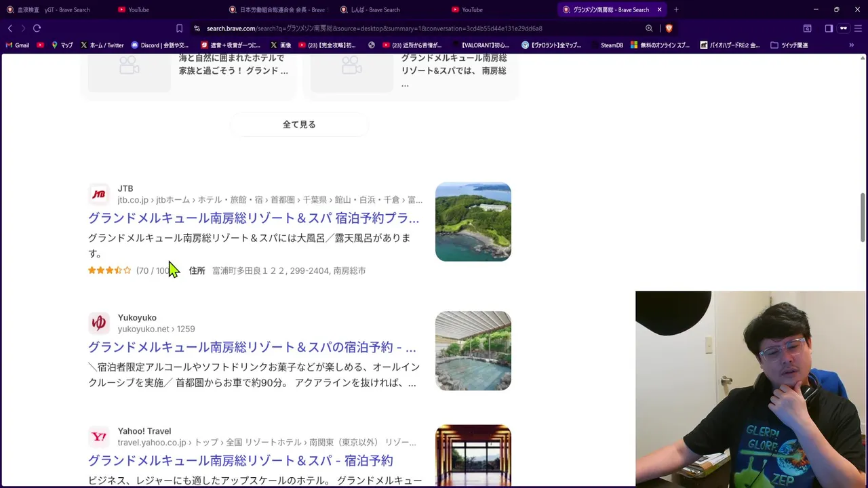Open Brave Shields lion icon
The image size is (868, 488).
point(669,28)
